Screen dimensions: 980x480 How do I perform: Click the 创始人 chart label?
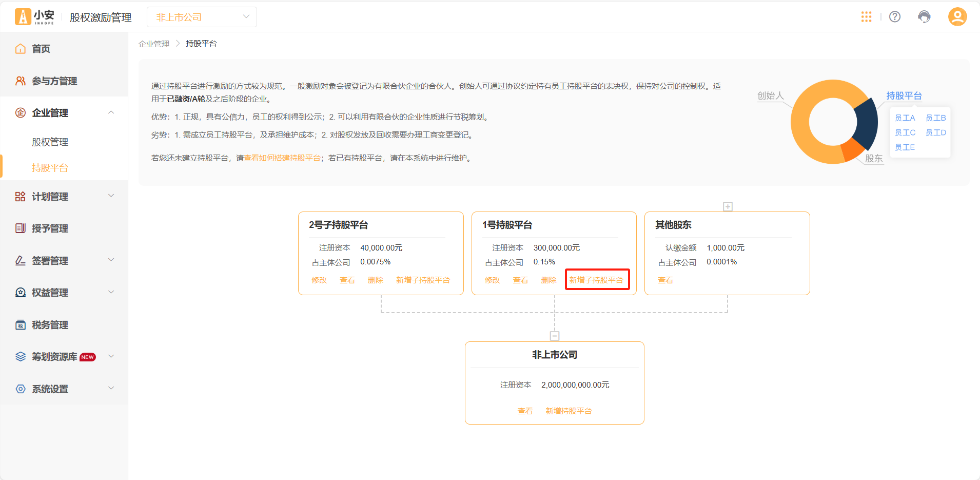pos(771,96)
